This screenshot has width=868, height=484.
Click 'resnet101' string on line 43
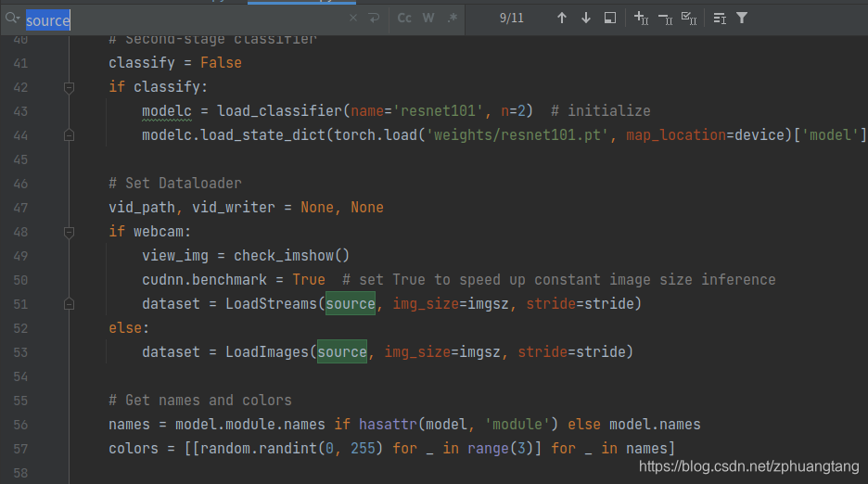coord(438,110)
